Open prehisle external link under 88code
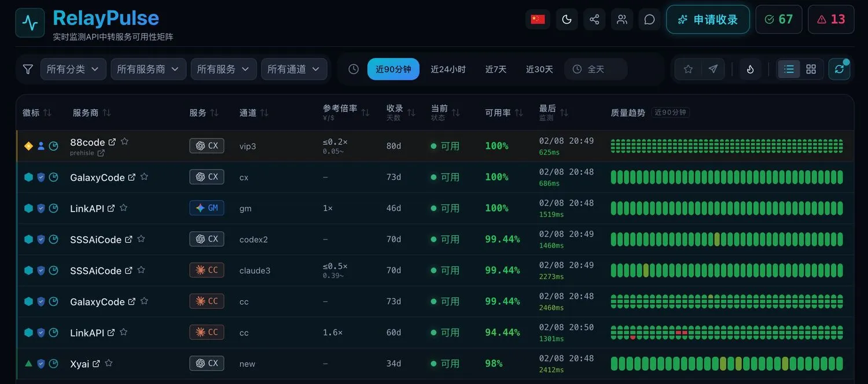The height and width of the screenshot is (384, 868). click(101, 153)
